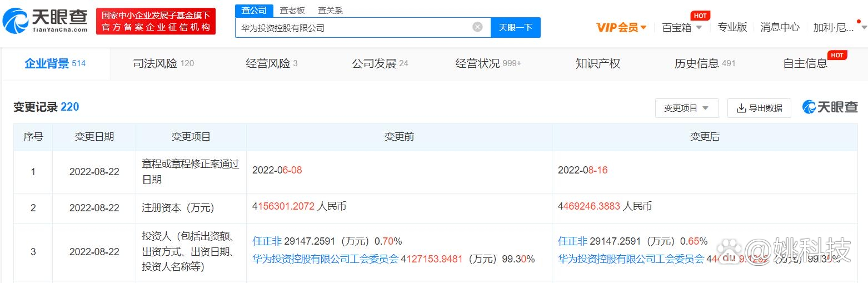Click the 变更项目 column header
Image resolution: width=868 pixels, height=283 pixels.
(x=191, y=137)
